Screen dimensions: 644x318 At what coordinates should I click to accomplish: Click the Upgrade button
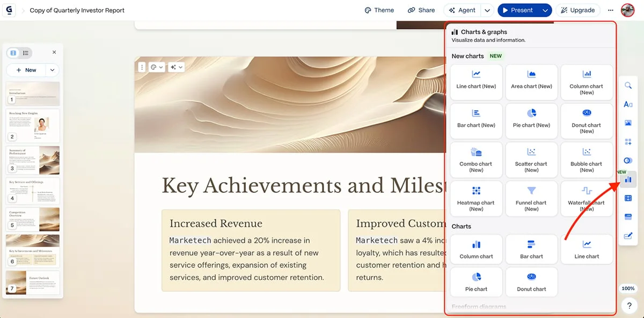pyautogui.click(x=578, y=10)
